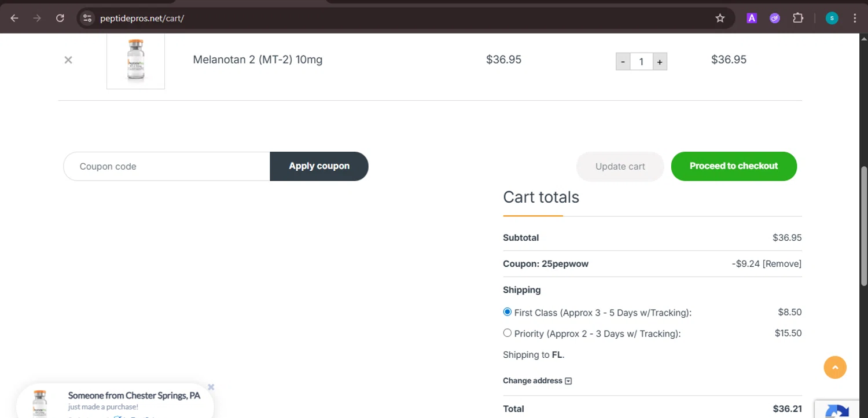This screenshot has height=418, width=868.
Task: Remove the 25pepwow coupon
Action: pyautogui.click(x=782, y=264)
